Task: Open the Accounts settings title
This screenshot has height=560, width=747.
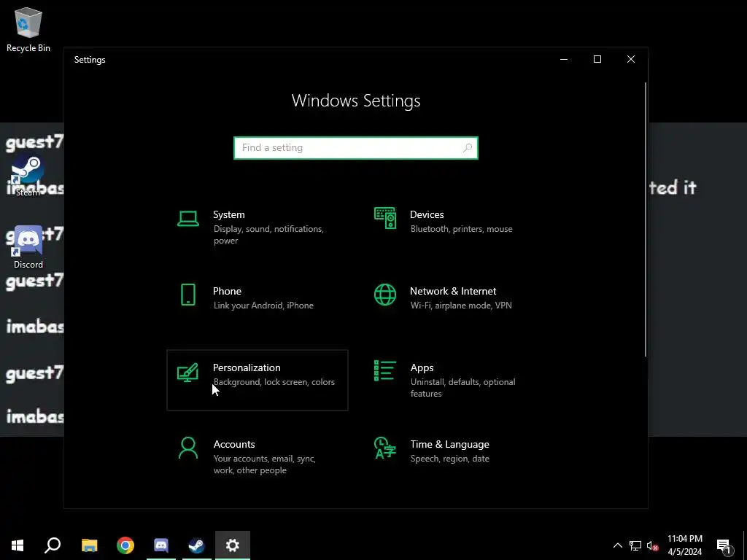Action: click(234, 444)
